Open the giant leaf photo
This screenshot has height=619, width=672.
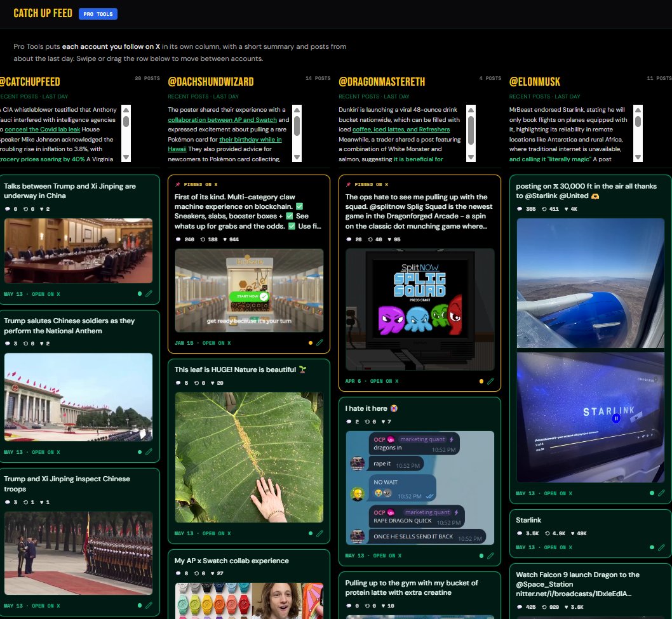249,458
